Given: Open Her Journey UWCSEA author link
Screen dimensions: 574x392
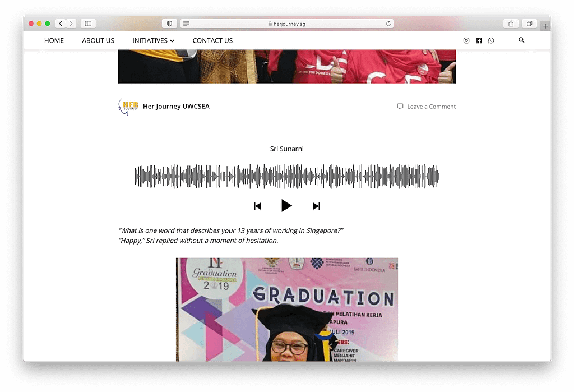Looking at the screenshot, I should (176, 106).
